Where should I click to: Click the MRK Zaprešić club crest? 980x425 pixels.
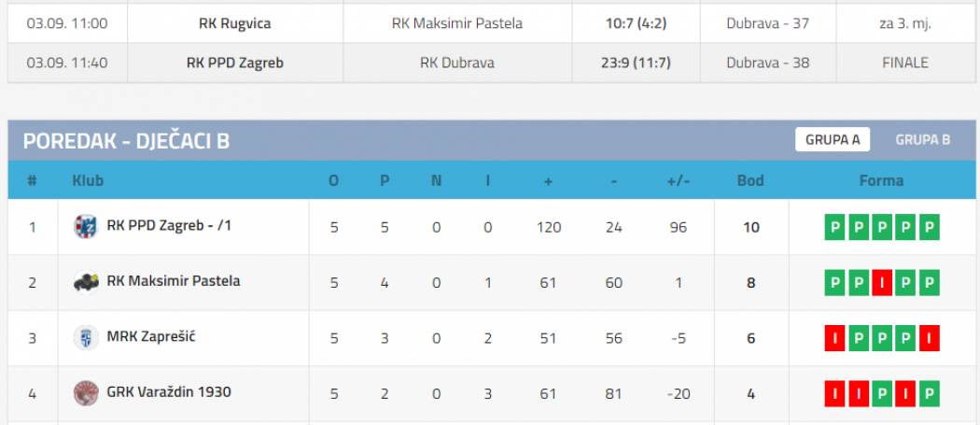coord(86,338)
